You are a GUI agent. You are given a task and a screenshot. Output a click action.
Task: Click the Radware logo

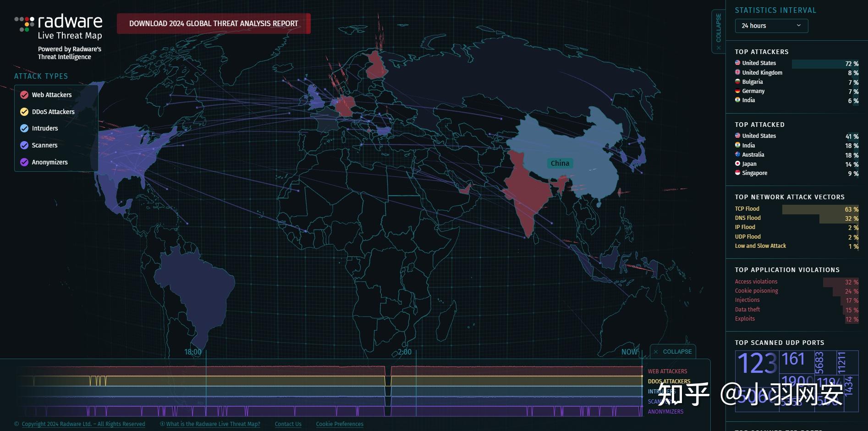point(58,27)
